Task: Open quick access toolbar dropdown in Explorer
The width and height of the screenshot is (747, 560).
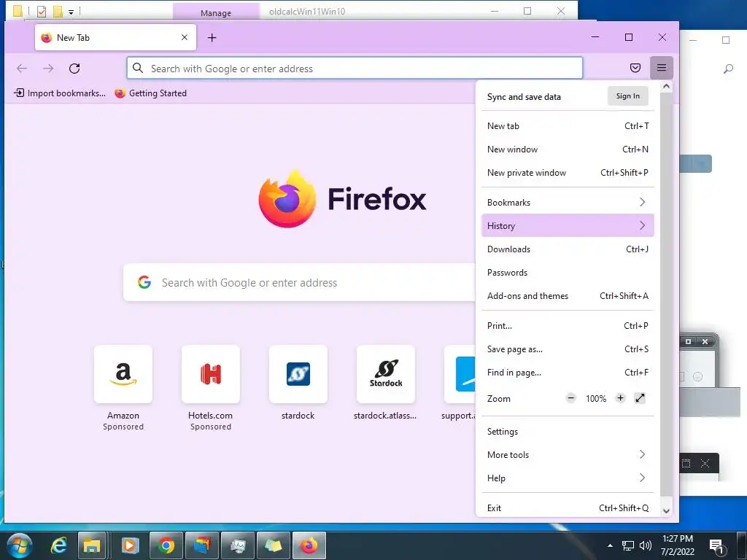Action: tap(71, 12)
